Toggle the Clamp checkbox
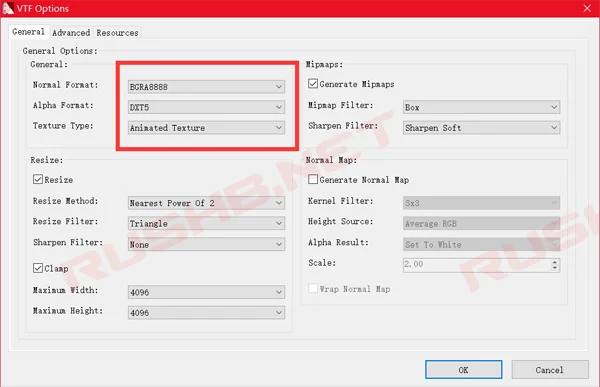Screen dimensions: 600x387 click(x=38, y=268)
